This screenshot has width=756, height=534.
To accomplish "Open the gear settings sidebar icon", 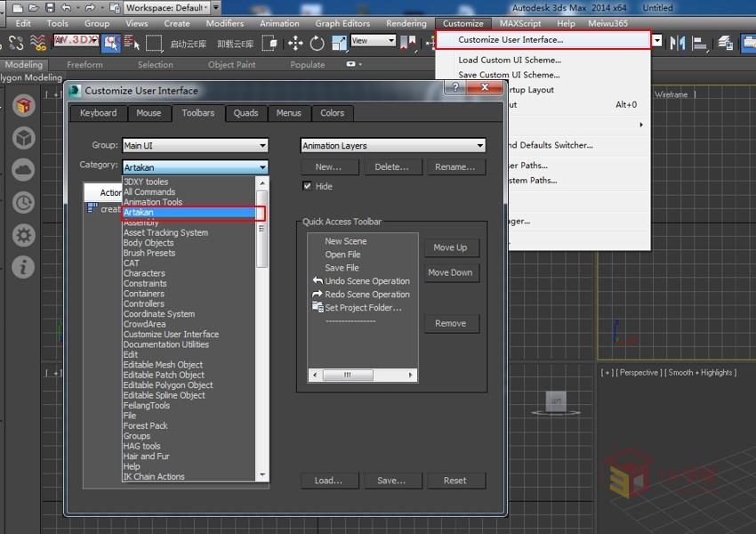I will pos(23,235).
